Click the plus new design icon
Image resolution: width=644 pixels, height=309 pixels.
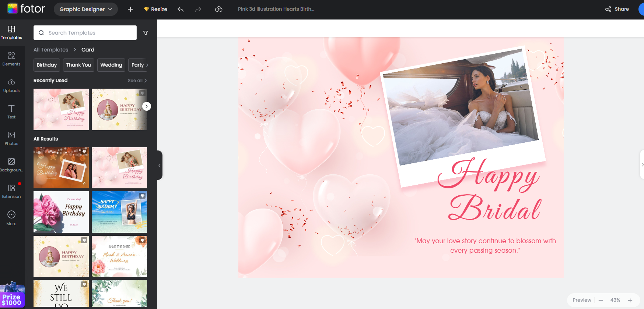click(x=130, y=9)
